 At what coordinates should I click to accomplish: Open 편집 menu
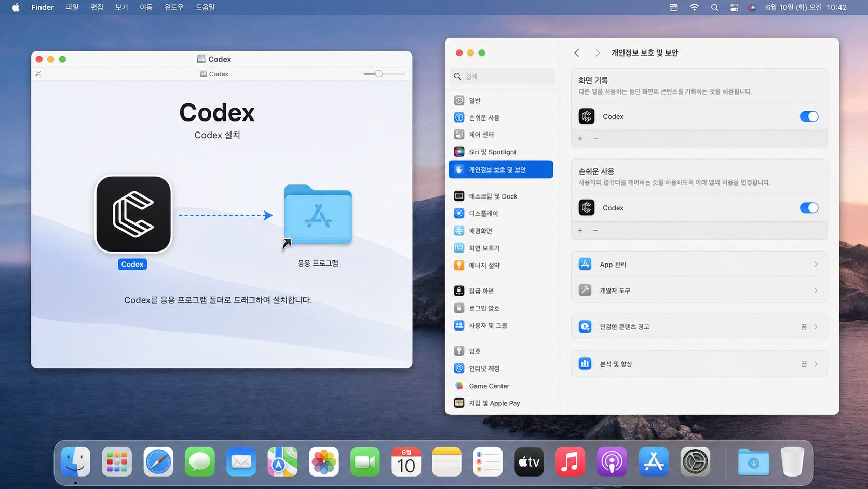point(97,7)
